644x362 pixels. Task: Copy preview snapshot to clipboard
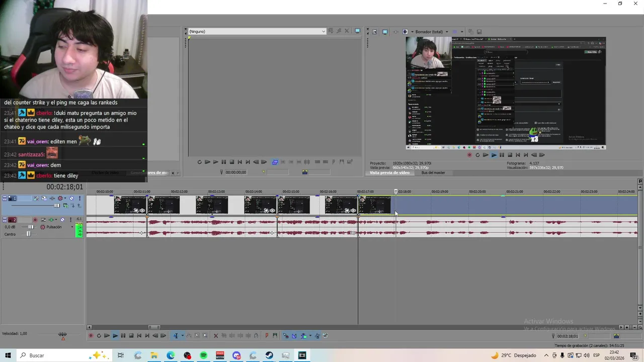tap(471, 32)
